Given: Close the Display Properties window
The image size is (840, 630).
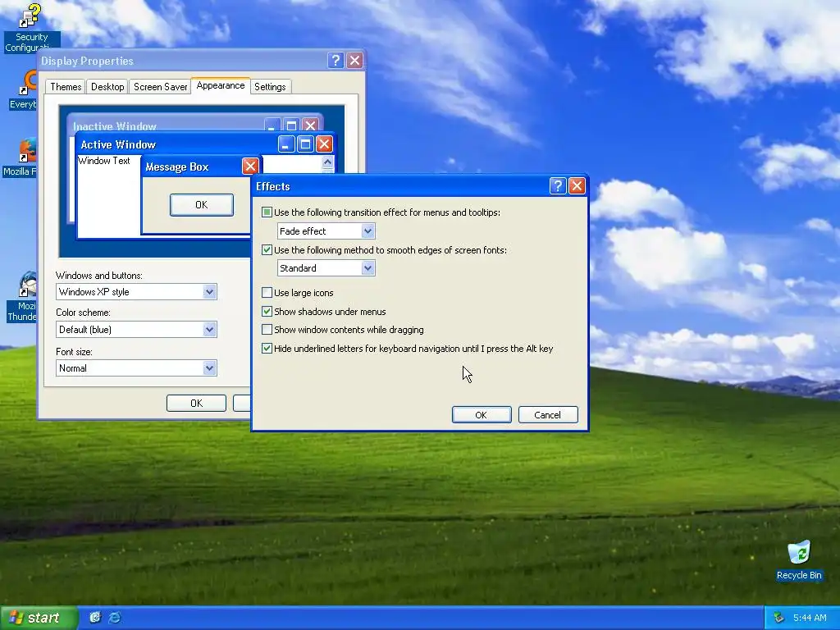Looking at the screenshot, I should (354, 60).
